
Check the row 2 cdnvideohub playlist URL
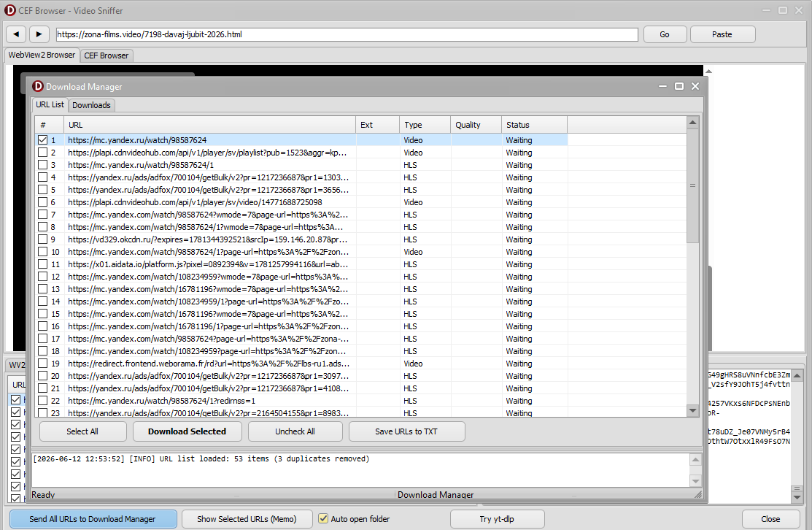pyautogui.click(x=42, y=153)
